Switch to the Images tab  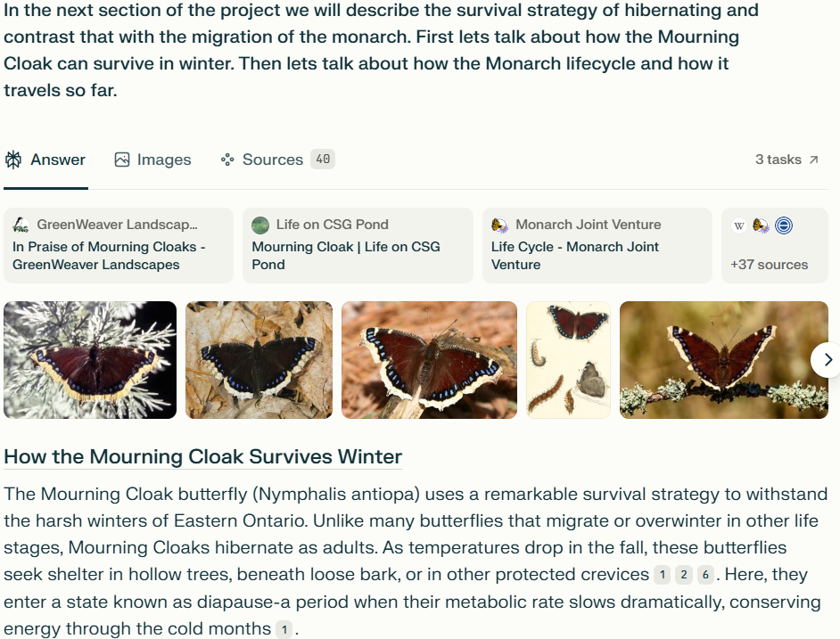tap(152, 160)
